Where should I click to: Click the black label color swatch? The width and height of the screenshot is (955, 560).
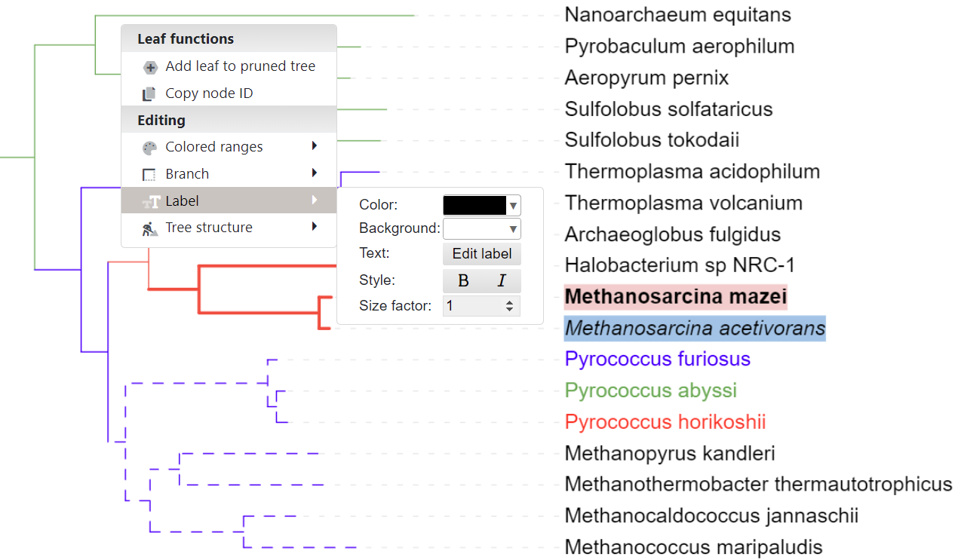474,206
